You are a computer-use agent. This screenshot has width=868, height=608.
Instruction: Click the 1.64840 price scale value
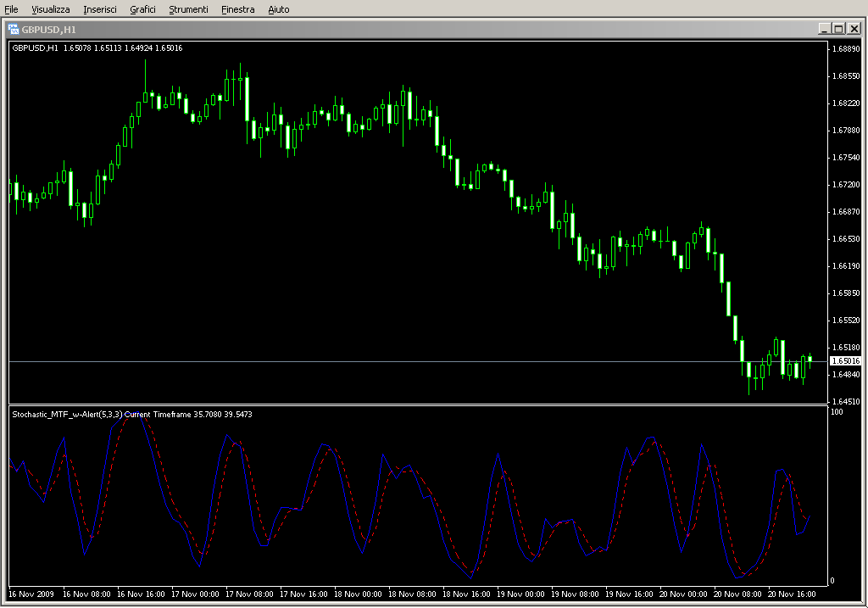[847, 374]
